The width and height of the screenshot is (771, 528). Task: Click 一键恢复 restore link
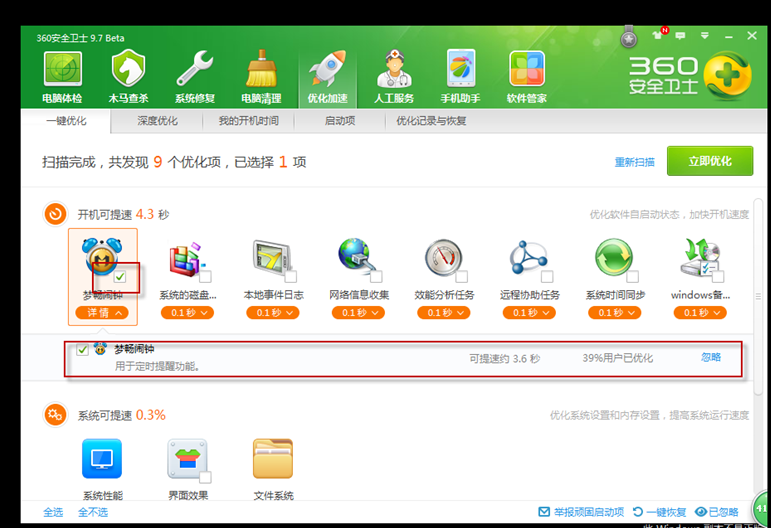tap(659, 512)
